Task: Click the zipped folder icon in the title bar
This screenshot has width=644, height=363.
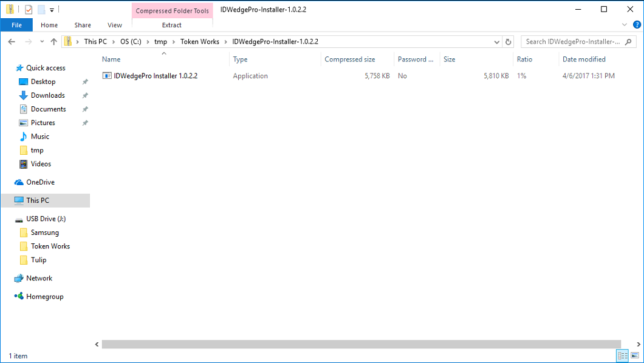Action: click(x=10, y=9)
